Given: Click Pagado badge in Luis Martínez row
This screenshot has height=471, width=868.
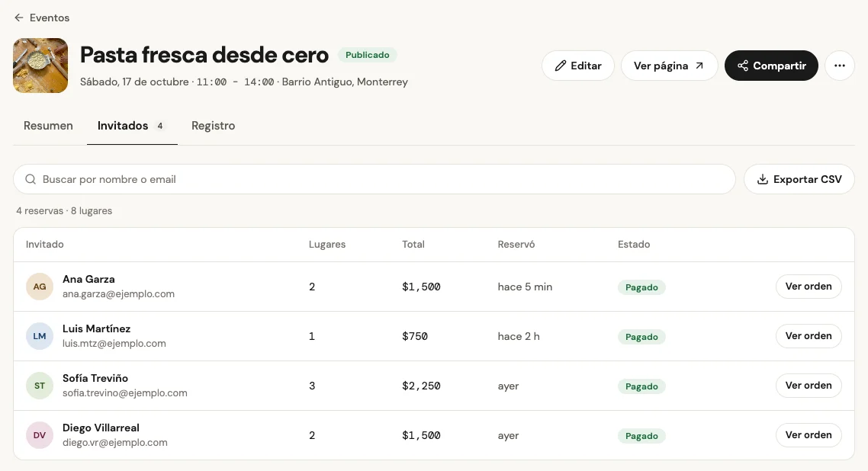Looking at the screenshot, I should click(641, 337).
